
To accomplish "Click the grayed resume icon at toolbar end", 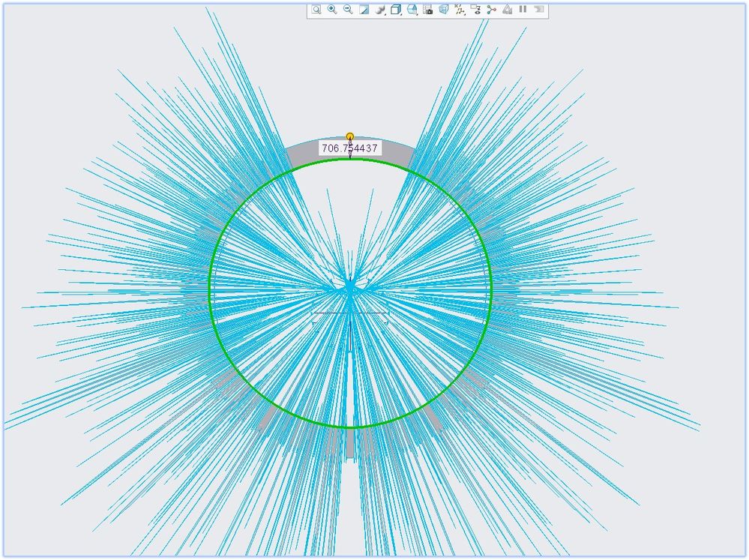I will tap(539, 9).
